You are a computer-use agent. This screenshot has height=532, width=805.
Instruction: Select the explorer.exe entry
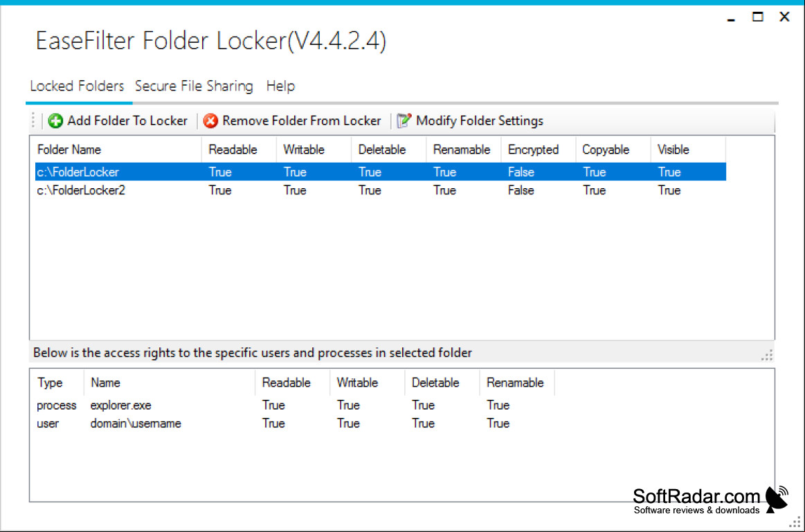click(x=120, y=405)
